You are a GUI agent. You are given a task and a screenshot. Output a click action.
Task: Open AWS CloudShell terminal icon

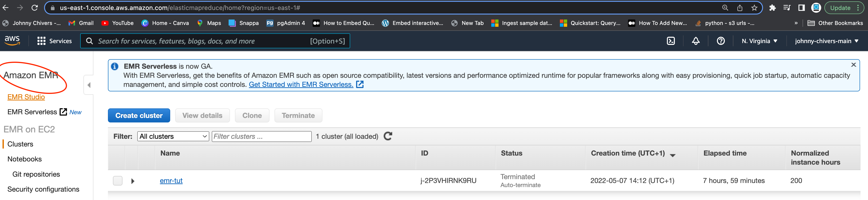tap(671, 41)
